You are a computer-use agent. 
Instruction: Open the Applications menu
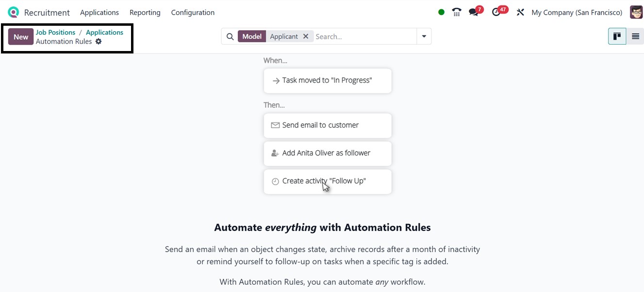(99, 12)
